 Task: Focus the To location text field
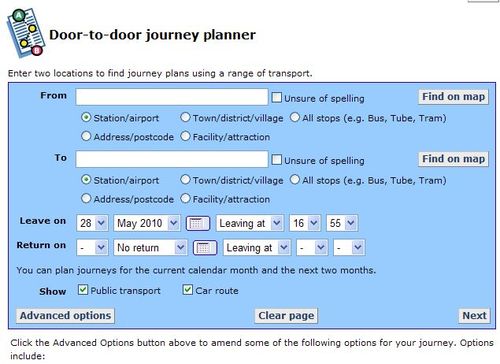pyautogui.click(x=172, y=159)
